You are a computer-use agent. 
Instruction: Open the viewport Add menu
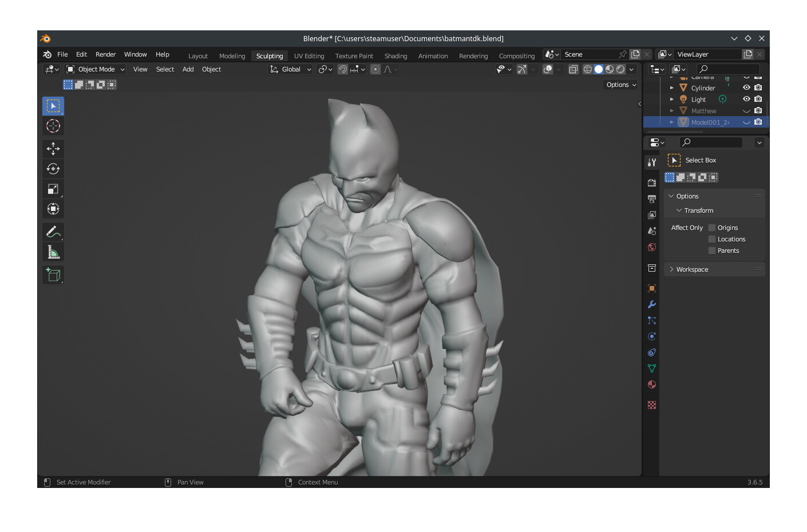point(188,69)
